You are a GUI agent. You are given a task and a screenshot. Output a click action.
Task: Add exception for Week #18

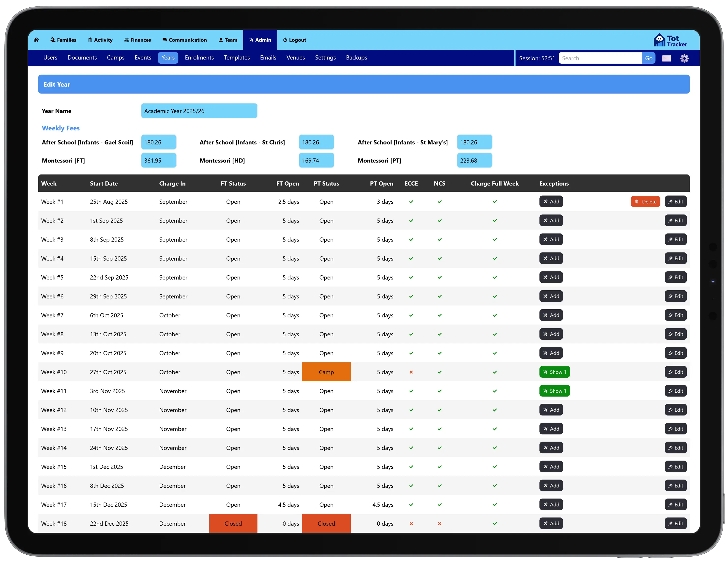point(551,523)
